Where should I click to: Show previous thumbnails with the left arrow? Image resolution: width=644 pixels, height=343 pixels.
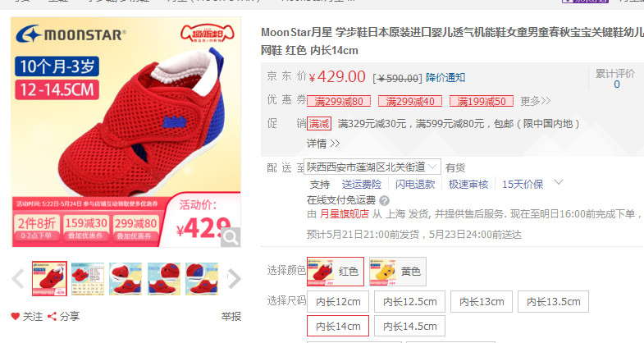click(x=18, y=278)
